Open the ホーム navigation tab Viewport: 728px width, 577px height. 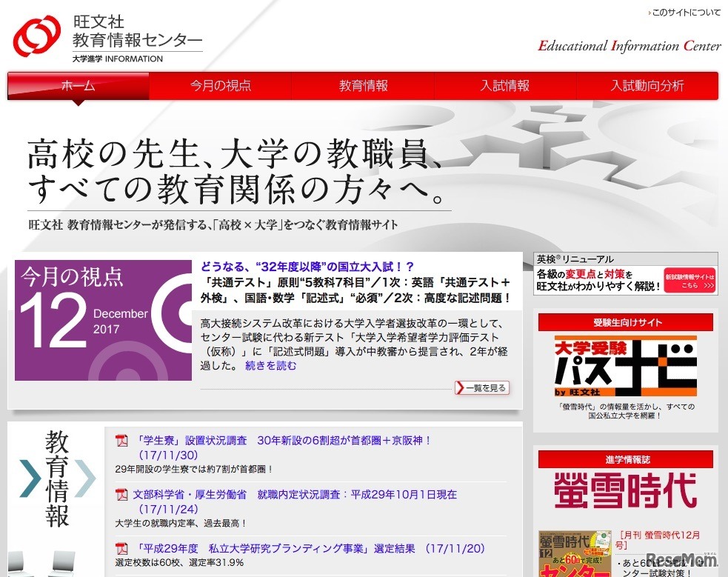tap(78, 85)
